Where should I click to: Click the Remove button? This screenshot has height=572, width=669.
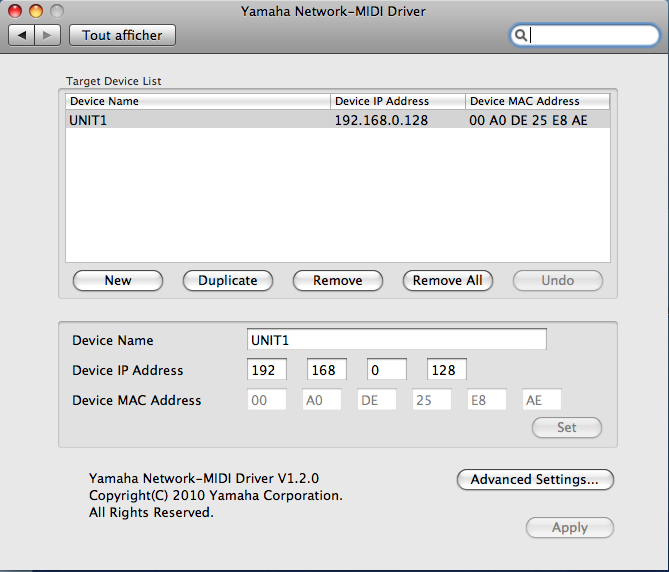tap(337, 281)
